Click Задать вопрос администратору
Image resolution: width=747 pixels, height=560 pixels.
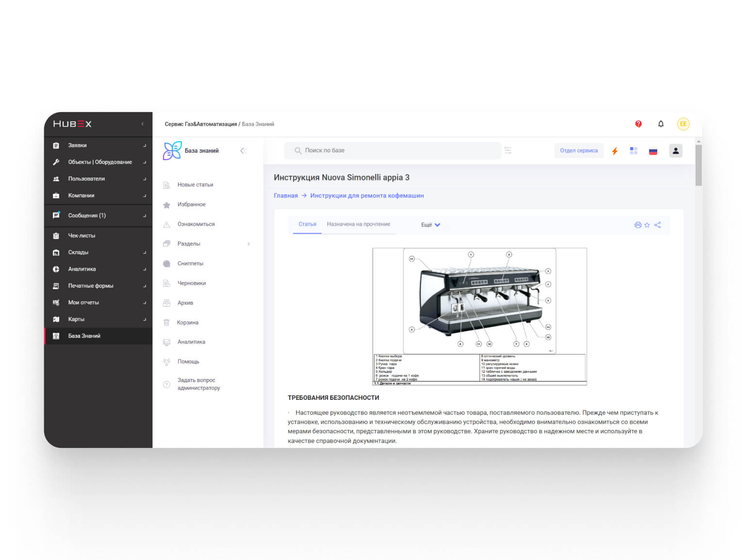point(199,384)
